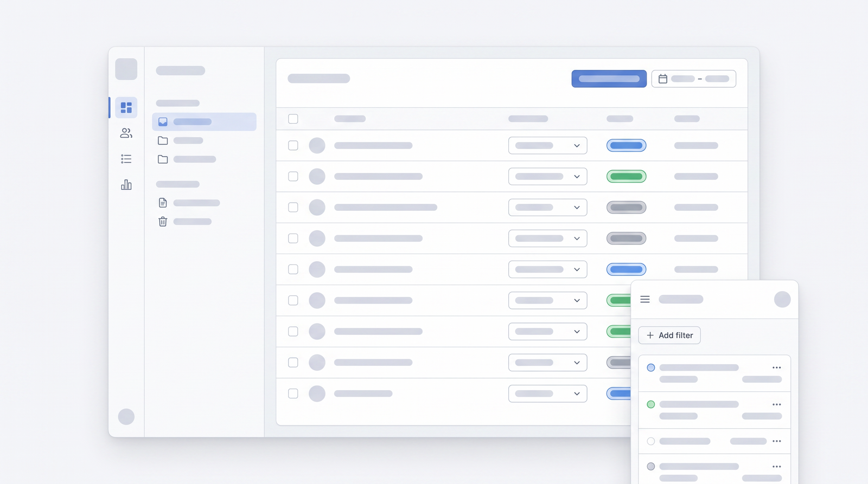Select the green dot in filter panel list

pos(651,404)
